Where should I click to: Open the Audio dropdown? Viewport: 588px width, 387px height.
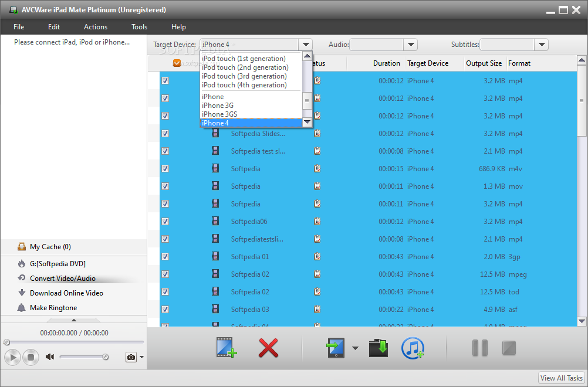pyautogui.click(x=411, y=45)
